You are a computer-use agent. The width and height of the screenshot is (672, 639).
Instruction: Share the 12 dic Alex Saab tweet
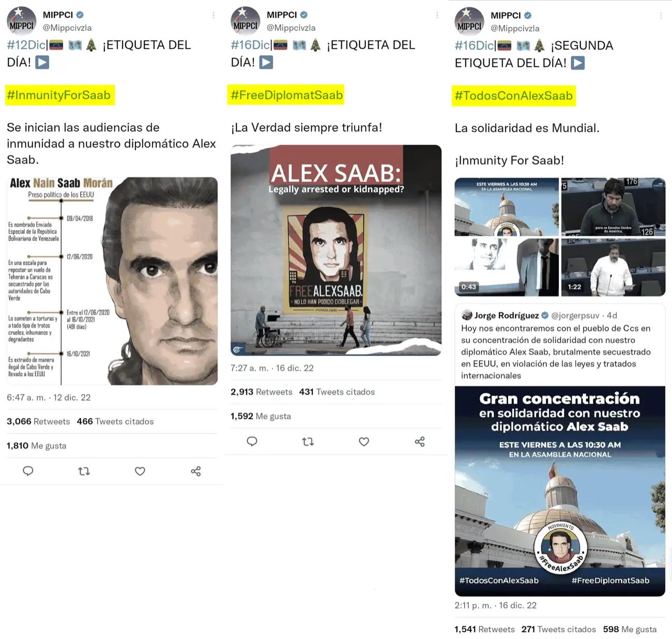tap(196, 471)
